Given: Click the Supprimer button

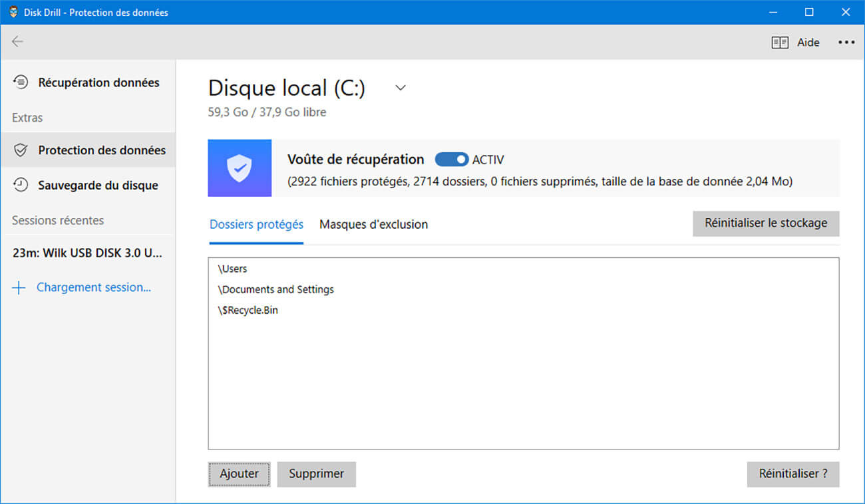Looking at the screenshot, I should [x=317, y=473].
